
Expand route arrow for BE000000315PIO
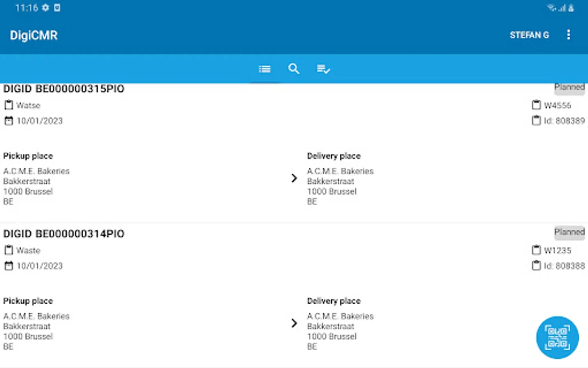294,178
